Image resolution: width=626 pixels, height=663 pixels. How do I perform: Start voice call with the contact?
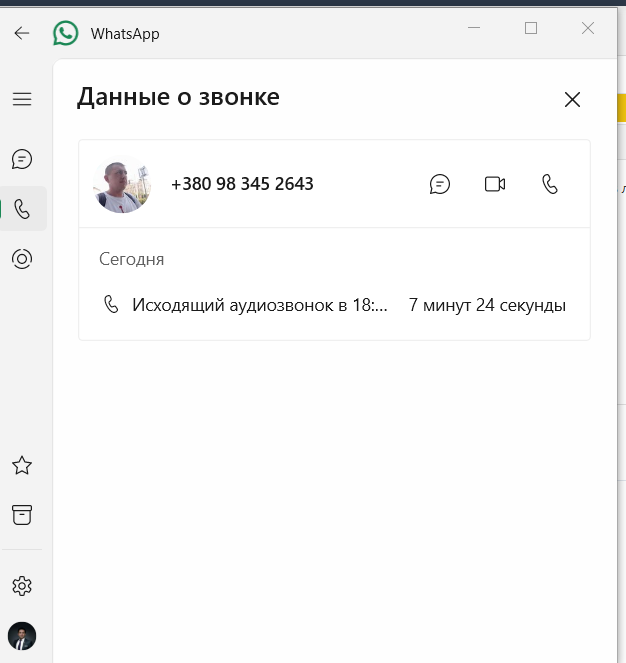pyautogui.click(x=550, y=184)
